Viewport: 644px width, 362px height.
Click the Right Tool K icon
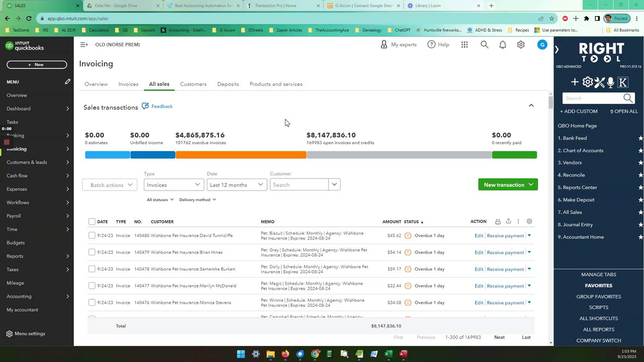[x=623, y=82]
